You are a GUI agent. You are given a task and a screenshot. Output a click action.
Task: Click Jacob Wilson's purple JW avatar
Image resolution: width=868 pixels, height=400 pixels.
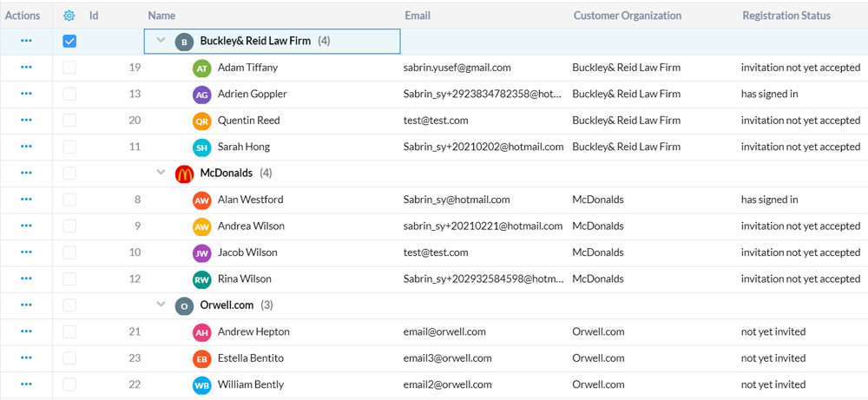click(201, 253)
